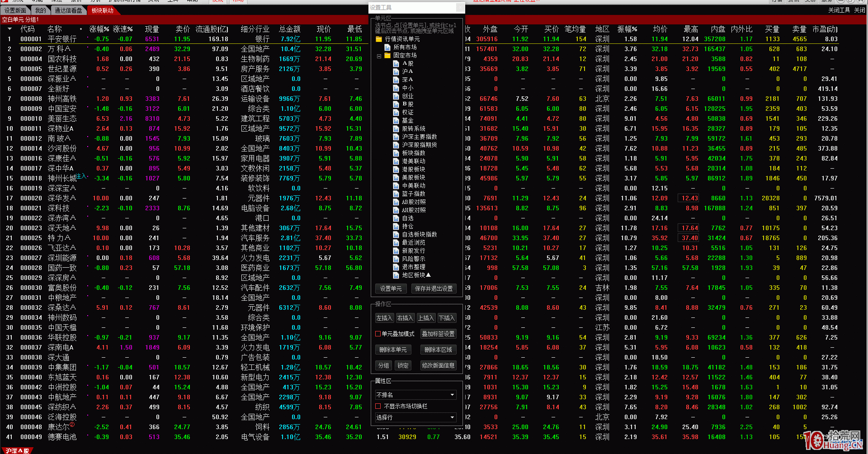Click the 修改版面信息 button
The height and width of the screenshot is (454, 868).
438,365
